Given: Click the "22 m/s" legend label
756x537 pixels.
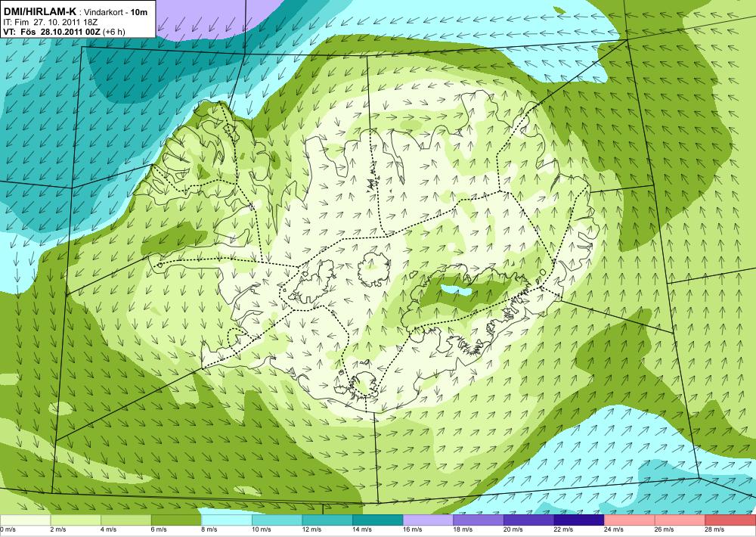Looking at the screenshot, I should pos(564,529).
